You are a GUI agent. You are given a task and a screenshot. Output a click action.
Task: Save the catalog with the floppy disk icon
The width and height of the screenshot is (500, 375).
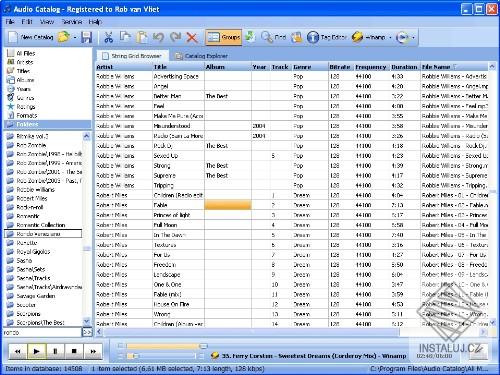pyautogui.click(x=86, y=37)
